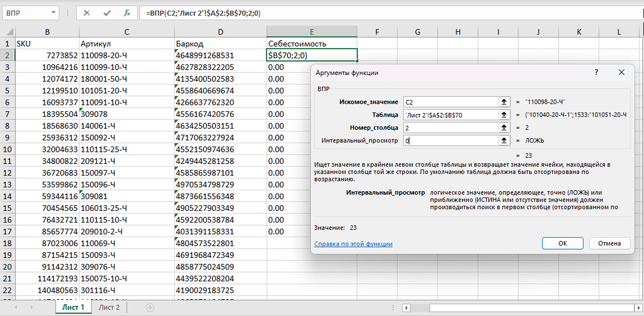The width and height of the screenshot is (644, 316).
Task: Click in the Номер_столбца input field
Action: [x=450, y=128]
